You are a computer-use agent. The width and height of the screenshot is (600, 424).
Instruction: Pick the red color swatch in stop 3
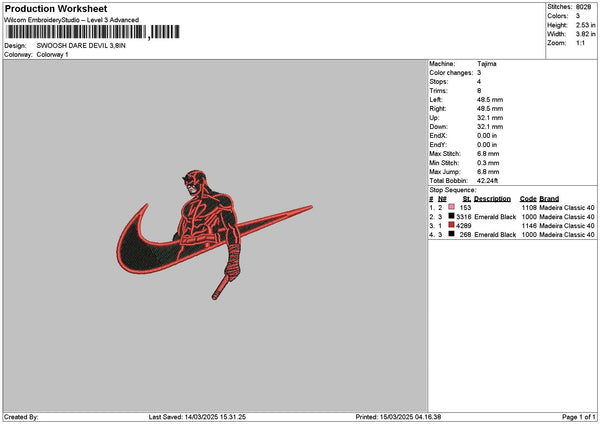pyautogui.click(x=452, y=225)
